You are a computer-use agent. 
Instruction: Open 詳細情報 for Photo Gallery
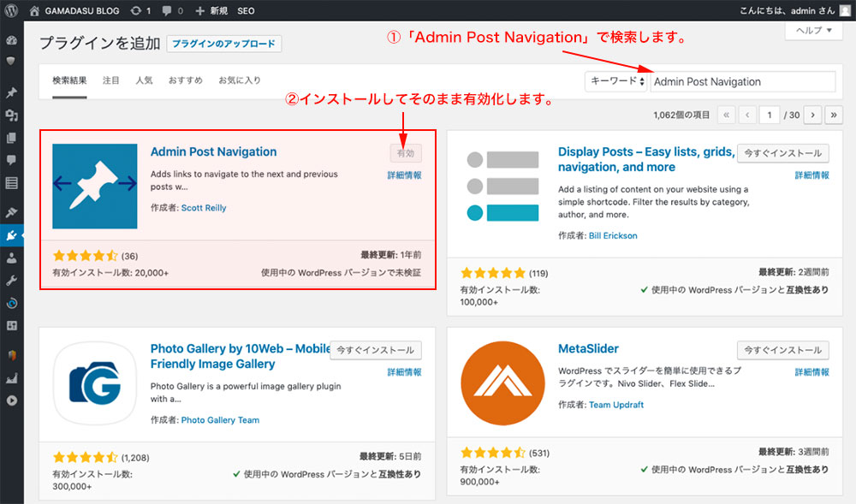click(x=405, y=372)
